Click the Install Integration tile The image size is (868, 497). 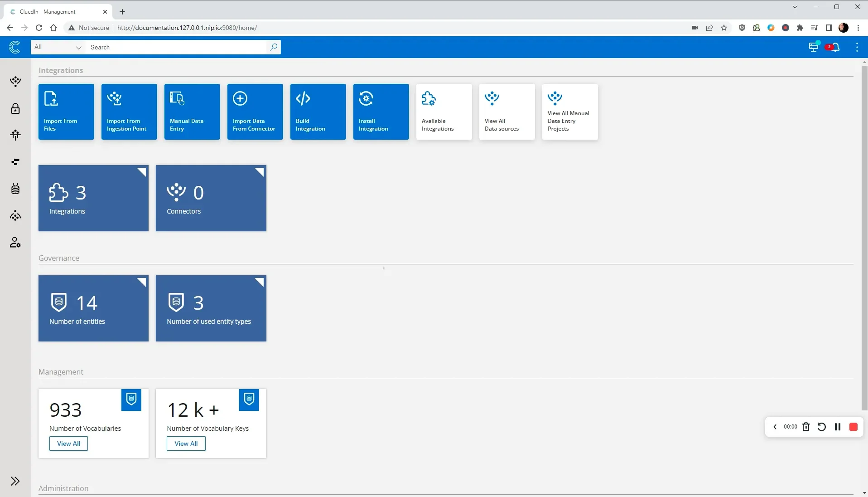coord(381,112)
